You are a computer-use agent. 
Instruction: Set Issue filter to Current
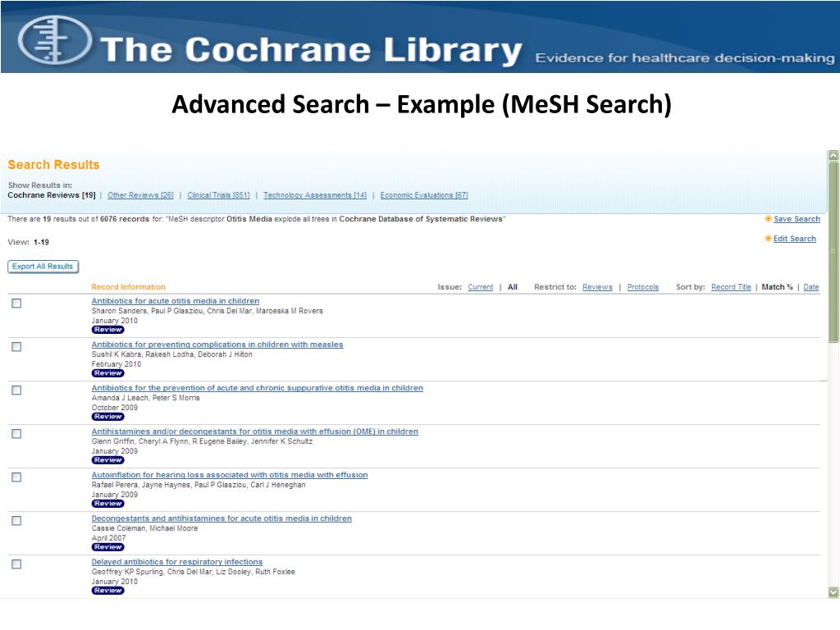(x=480, y=287)
